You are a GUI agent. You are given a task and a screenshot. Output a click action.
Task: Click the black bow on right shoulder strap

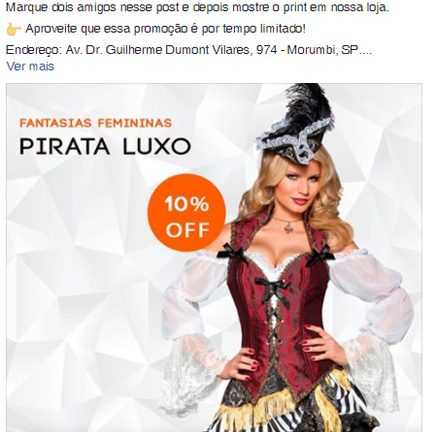click(x=321, y=256)
